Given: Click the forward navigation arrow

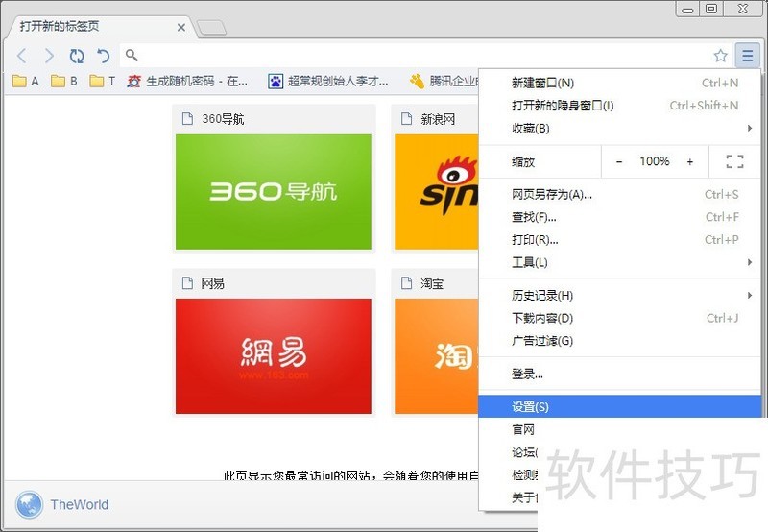Looking at the screenshot, I should point(49,56).
